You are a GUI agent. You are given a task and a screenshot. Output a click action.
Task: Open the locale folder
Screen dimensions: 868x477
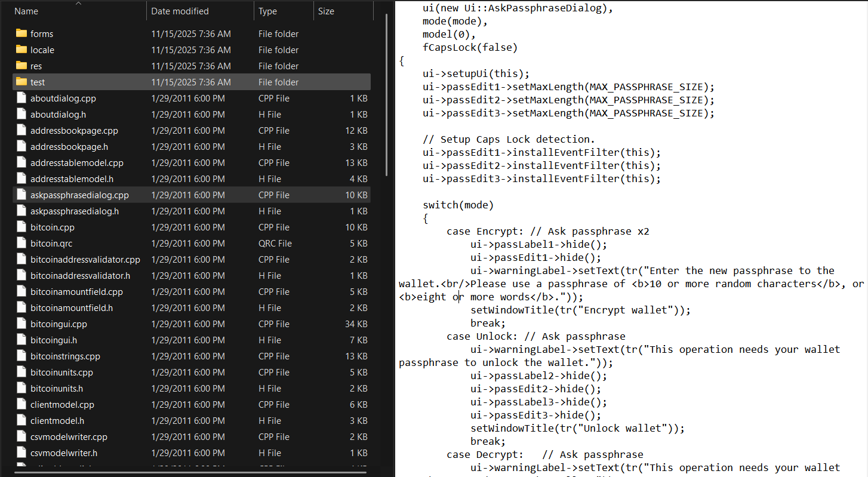tap(42, 50)
